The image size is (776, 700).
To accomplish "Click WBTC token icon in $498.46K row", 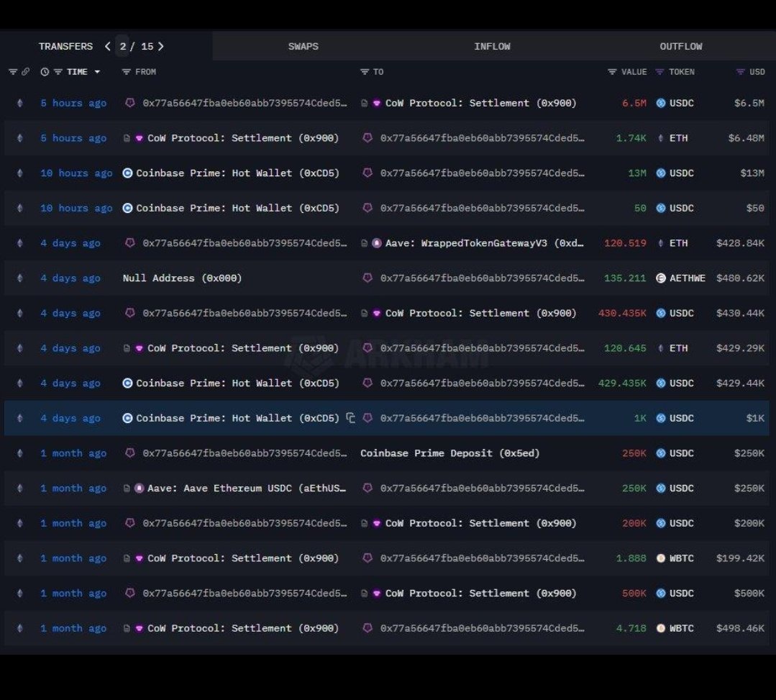I will pos(661,628).
